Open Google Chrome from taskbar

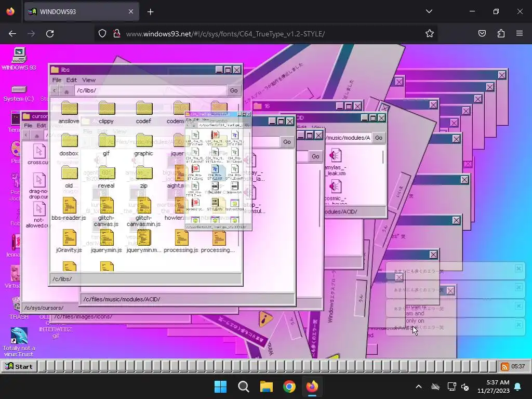[x=289, y=387]
